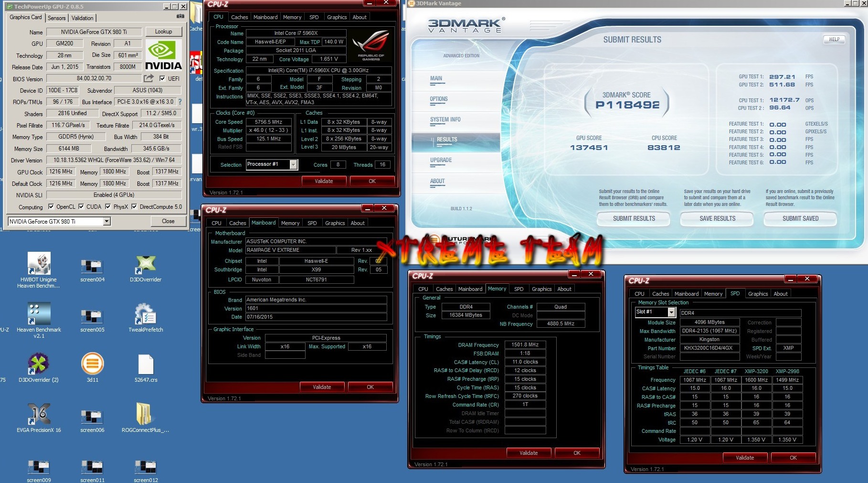Click the Core Speed 5756.5 MHz value
This screenshot has height=483, width=868.
(x=268, y=122)
